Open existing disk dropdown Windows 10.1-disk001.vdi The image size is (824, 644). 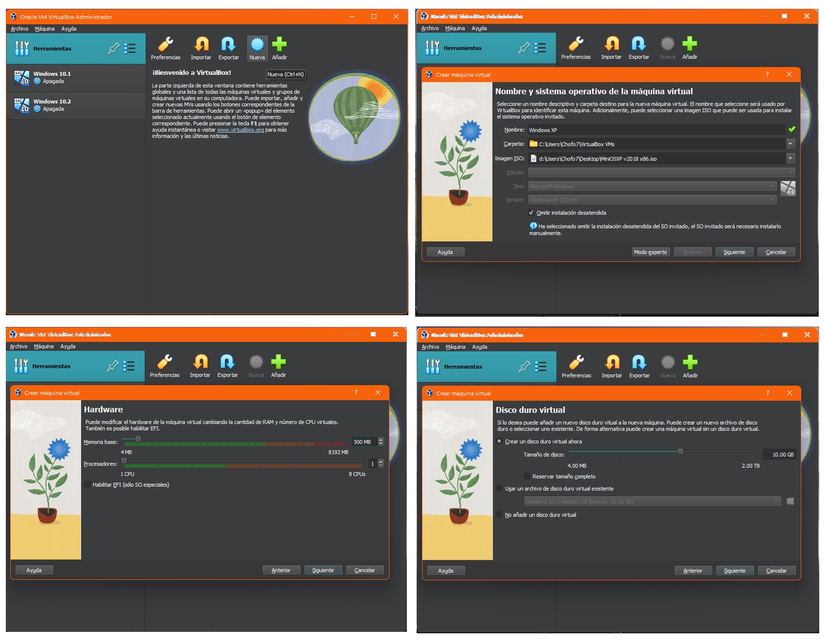pos(653,501)
